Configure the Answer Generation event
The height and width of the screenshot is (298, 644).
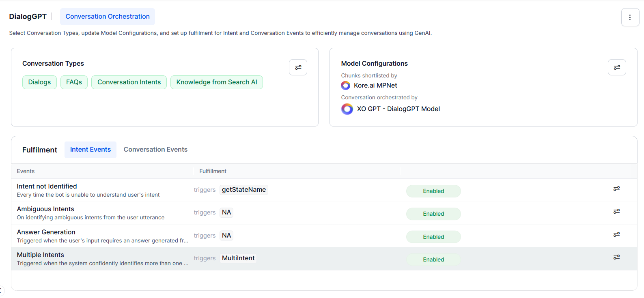616,235
